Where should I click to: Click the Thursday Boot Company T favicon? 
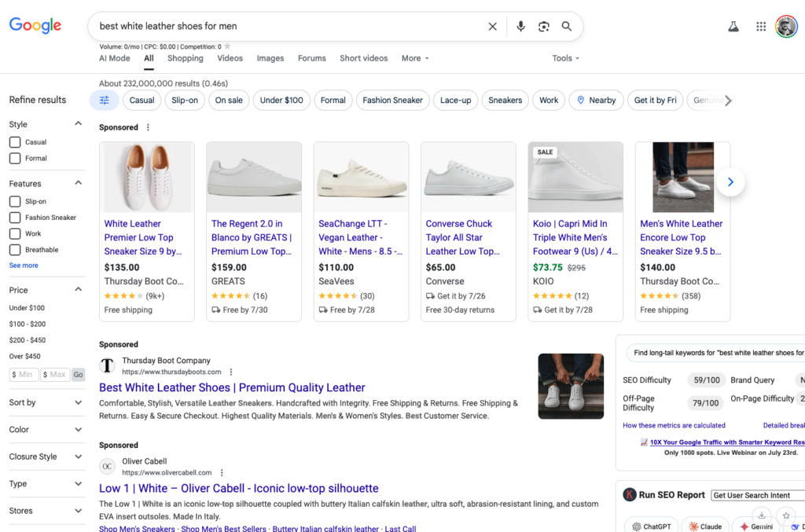107,365
